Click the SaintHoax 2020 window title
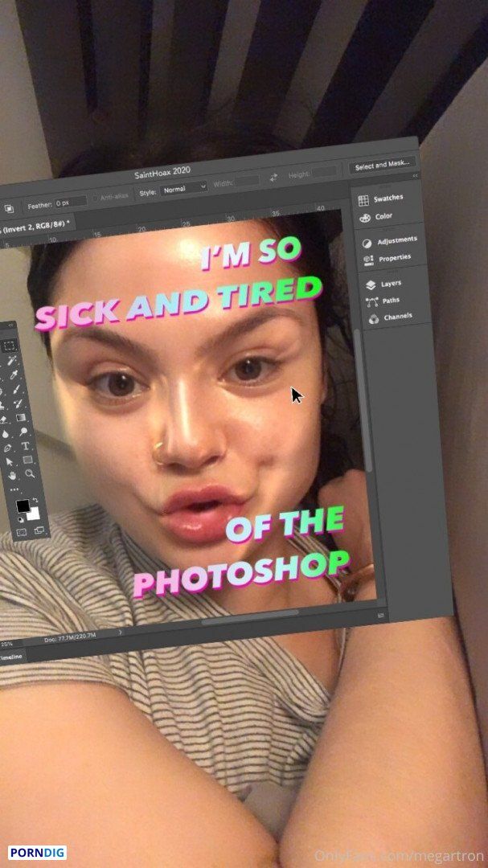The image size is (488, 868). coord(162,174)
